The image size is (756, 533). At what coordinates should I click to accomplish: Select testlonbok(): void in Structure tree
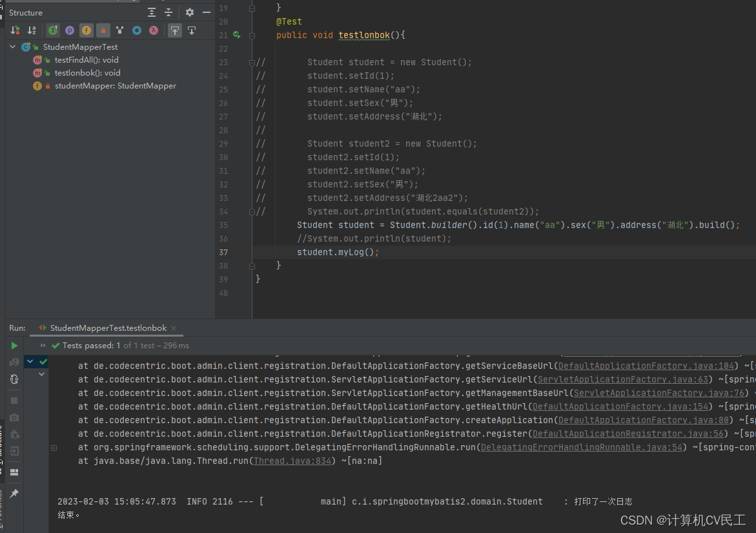coord(87,73)
